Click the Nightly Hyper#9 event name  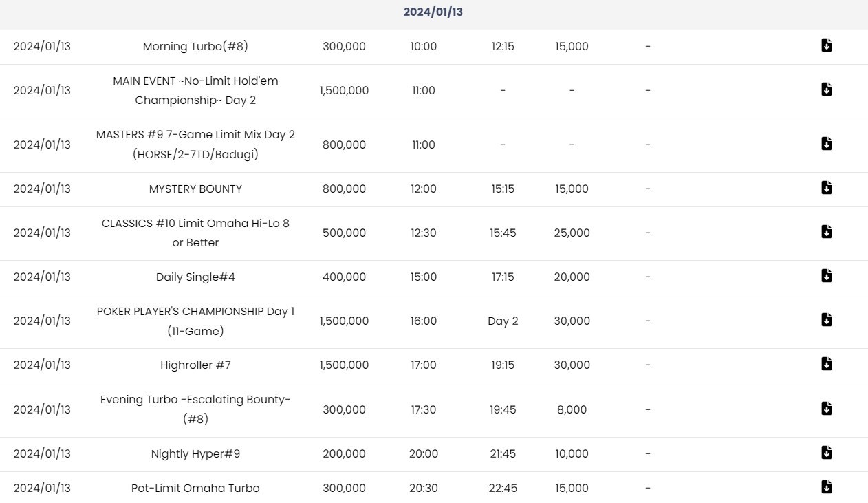(195, 453)
